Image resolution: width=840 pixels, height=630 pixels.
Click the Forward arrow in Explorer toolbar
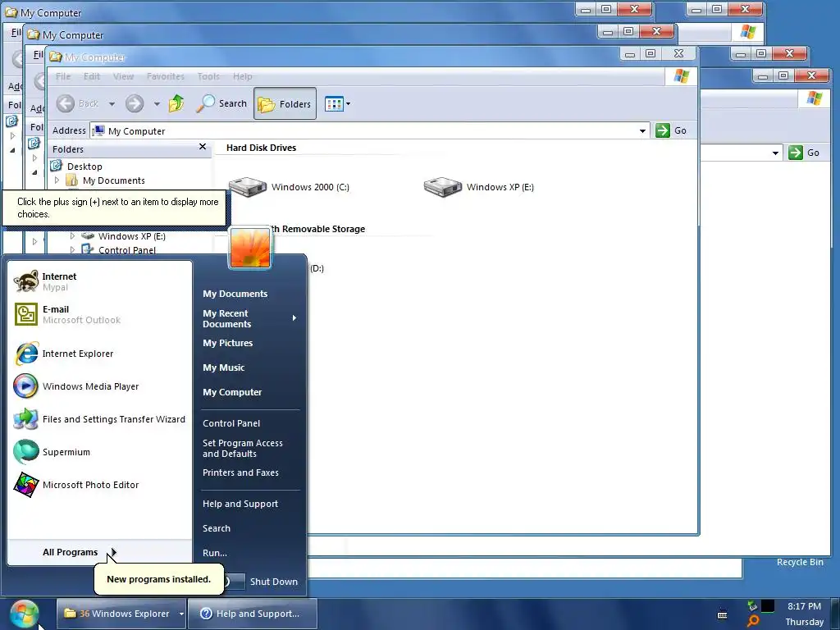point(135,103)
